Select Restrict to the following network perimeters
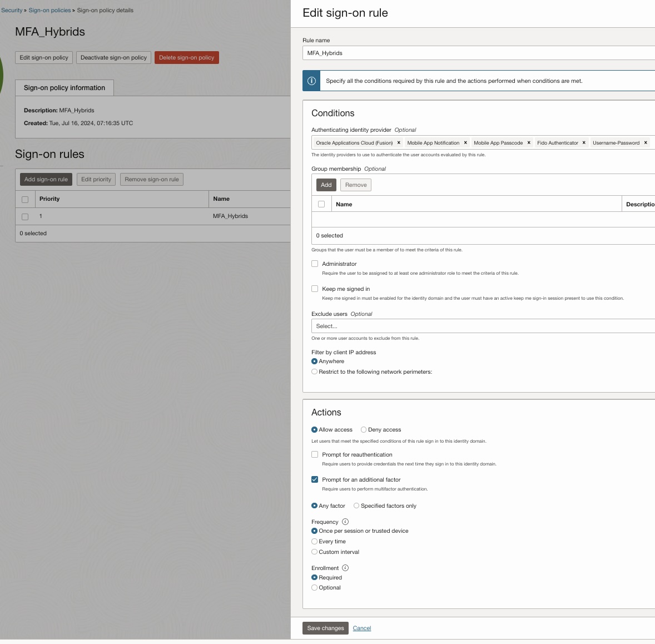Image resolution: width=655 pixels, height=644 pixels. click(x=315, y=371)
